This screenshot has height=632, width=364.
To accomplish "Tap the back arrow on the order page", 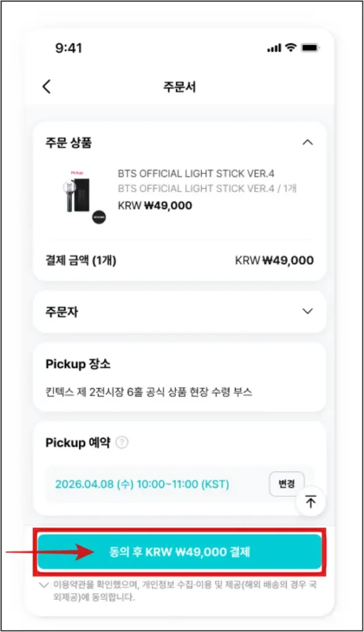I will pos(46,86).
